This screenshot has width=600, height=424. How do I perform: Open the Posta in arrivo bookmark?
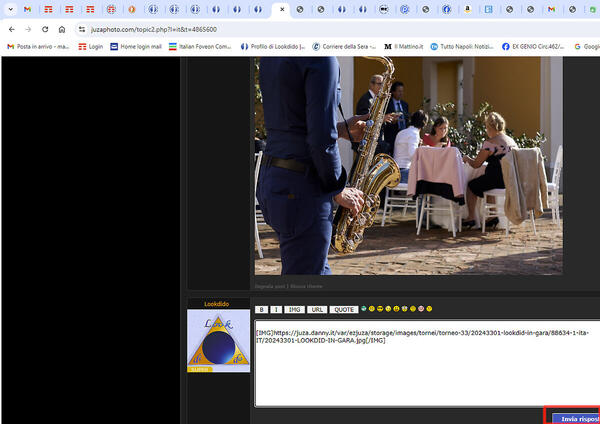38,46
